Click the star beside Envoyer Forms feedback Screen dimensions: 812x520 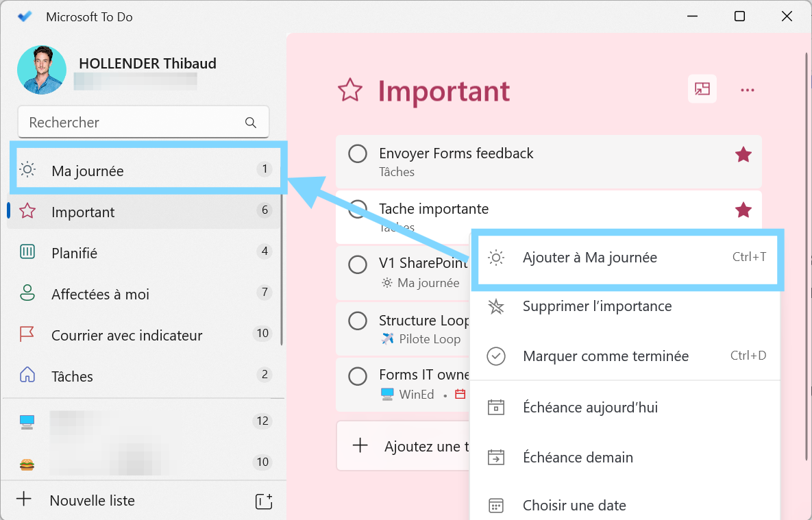tap(743, 156)
